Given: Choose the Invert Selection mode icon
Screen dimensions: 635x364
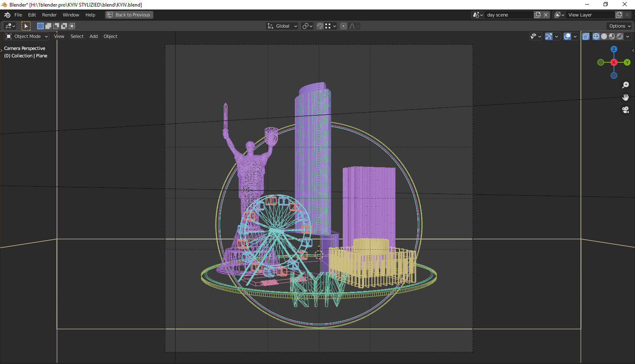Looking at the screenshot, I should [x=64, y=26].
